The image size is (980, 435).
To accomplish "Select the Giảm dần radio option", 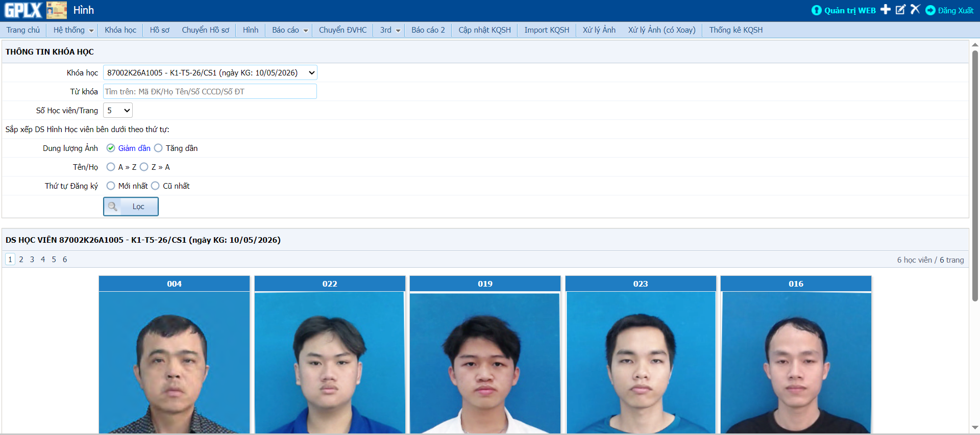I will click(111, 148).
